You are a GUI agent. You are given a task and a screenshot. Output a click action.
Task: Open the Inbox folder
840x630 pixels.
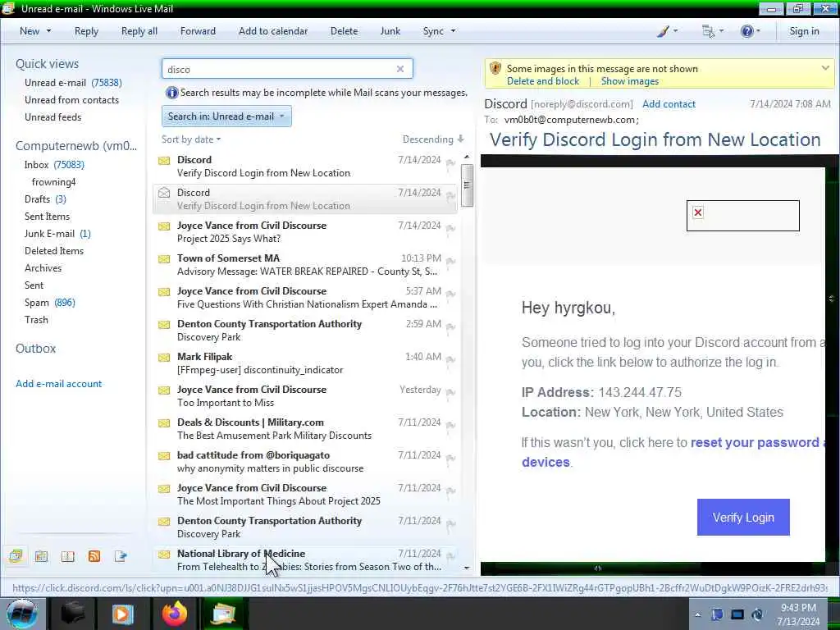tap(54, 164)
